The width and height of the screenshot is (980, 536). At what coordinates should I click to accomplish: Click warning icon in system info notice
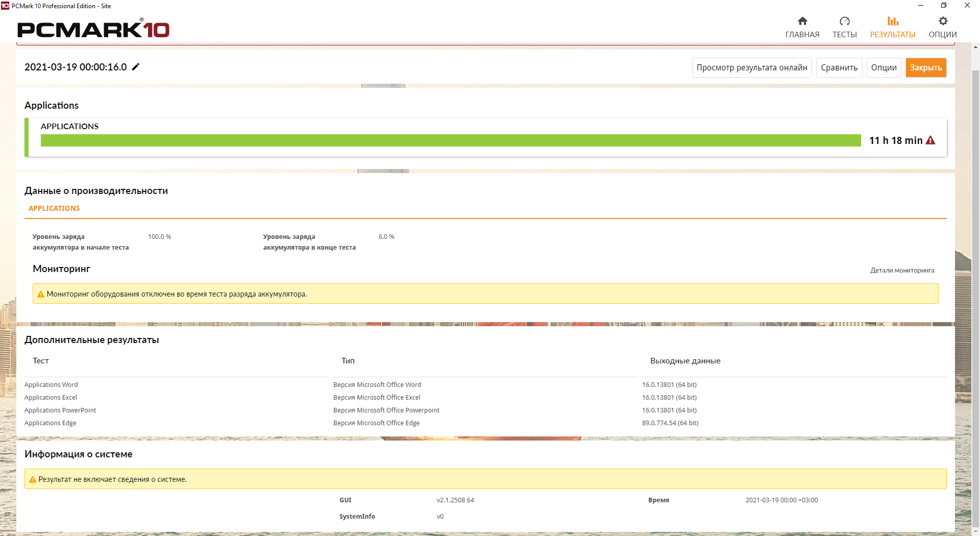coord(33,479)
